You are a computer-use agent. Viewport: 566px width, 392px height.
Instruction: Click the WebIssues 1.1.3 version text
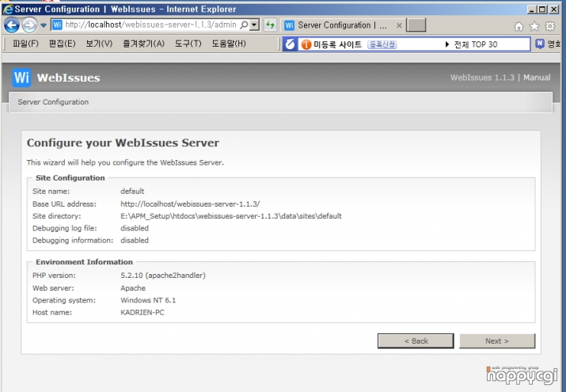coord(482,78)
